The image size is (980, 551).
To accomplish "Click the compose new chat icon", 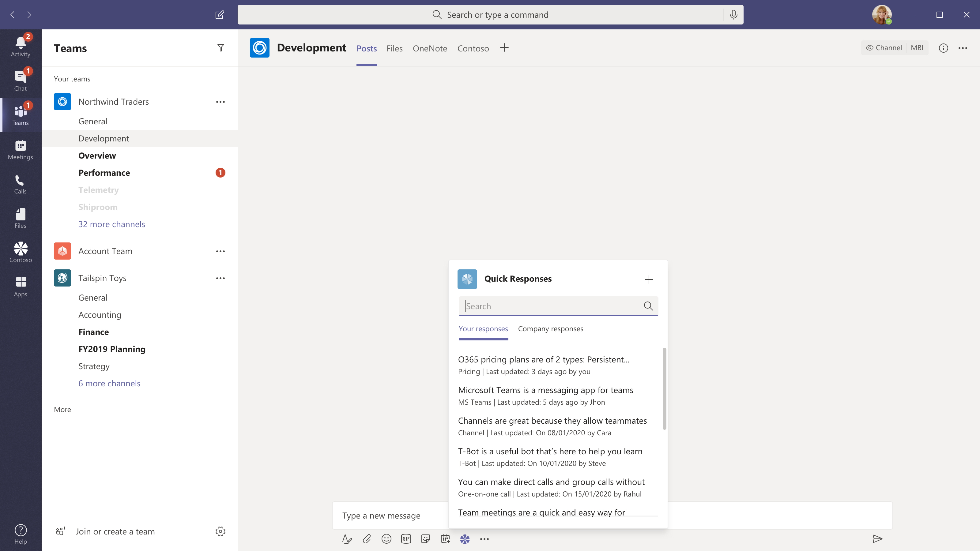I will coord(220,15).
